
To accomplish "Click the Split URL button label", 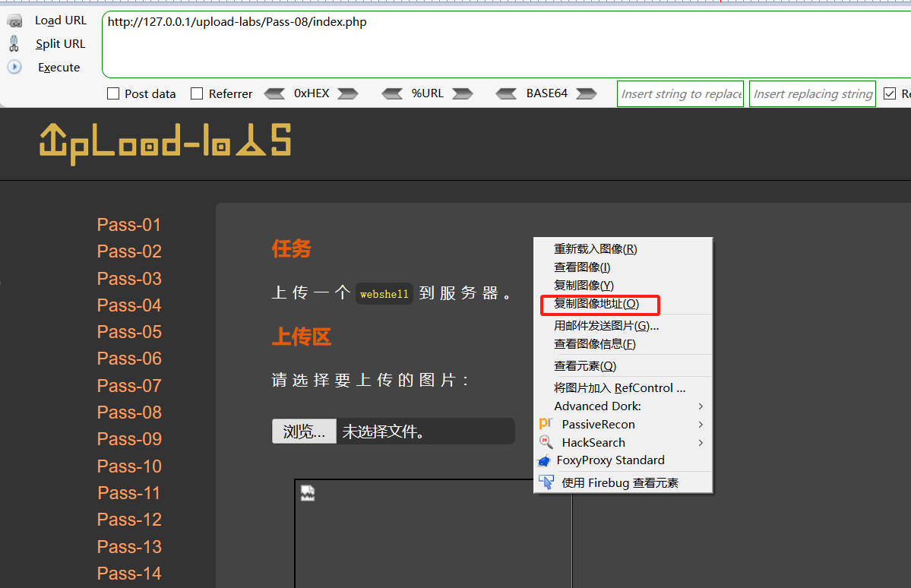I will [x=60, y=44].
